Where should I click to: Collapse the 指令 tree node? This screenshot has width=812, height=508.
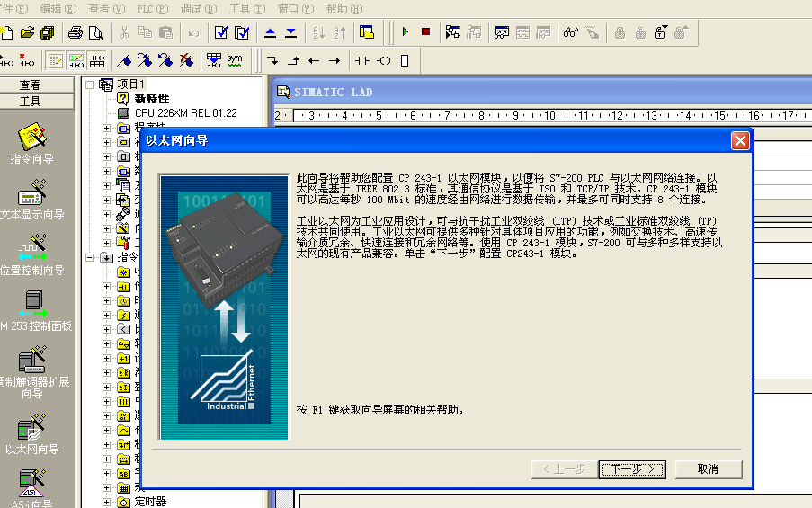pyautogui.click(x=90, y=257)
